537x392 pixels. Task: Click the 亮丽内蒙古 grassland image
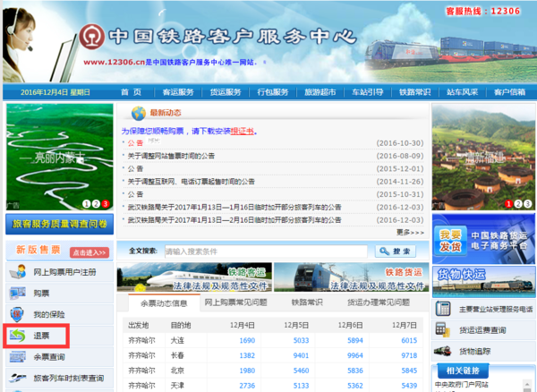pyautogui.click(x=60, y=157)
